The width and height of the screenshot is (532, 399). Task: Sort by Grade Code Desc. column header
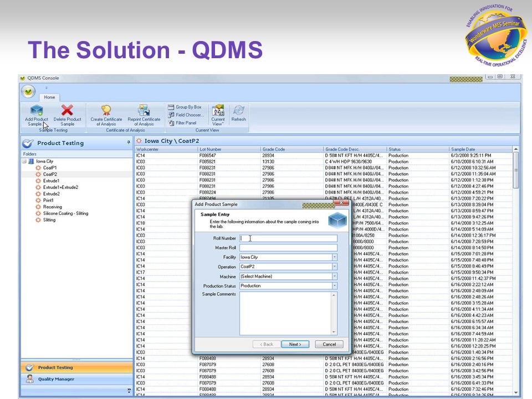(355, 149)
